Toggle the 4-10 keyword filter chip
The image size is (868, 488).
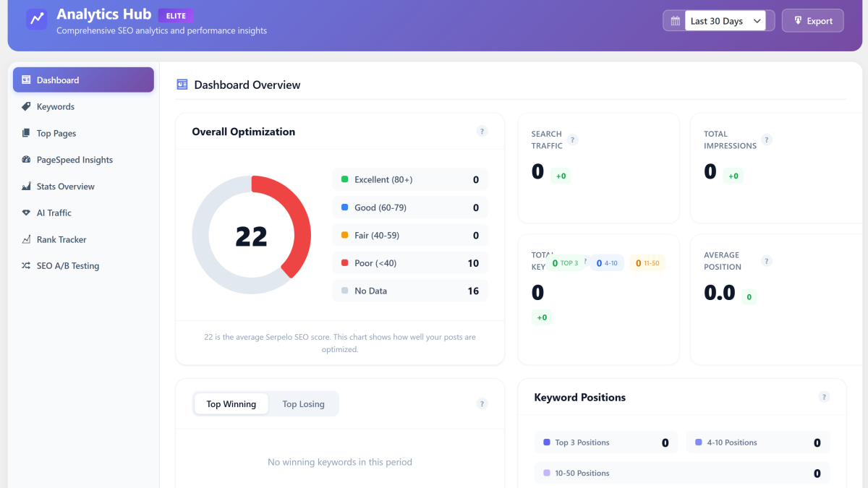pos(607,262)
